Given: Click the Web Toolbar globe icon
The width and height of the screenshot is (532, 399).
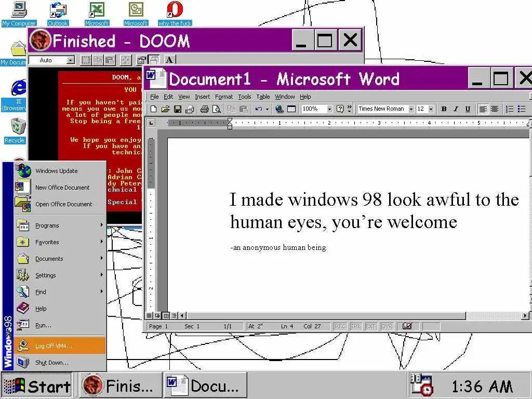Looking at the screenshot, I should click(279, 109).
